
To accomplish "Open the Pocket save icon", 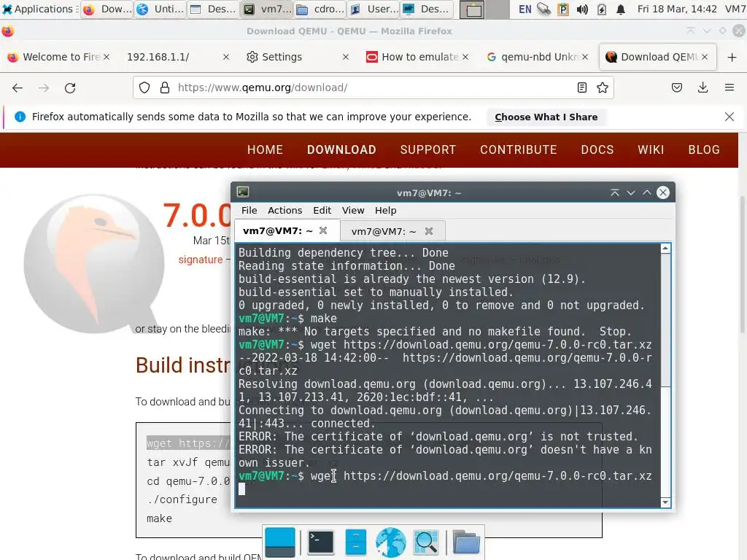I will 677,87.
